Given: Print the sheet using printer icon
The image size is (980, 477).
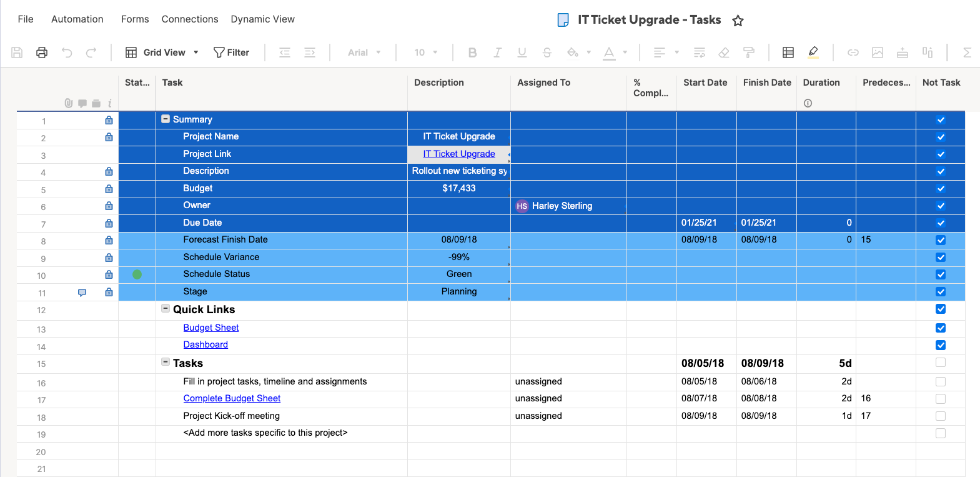Looking at the screenshot, I should click(42, 53).
